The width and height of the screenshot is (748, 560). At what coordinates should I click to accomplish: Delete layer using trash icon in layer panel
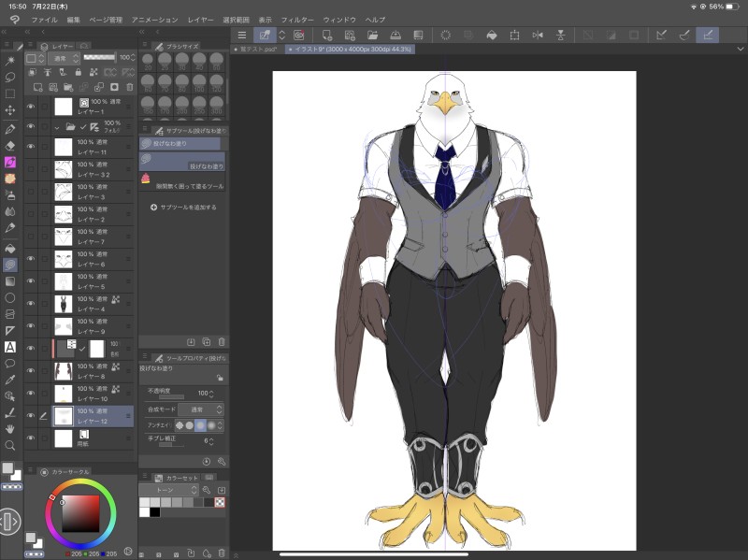pyautogui.click(x=130, y=87)
